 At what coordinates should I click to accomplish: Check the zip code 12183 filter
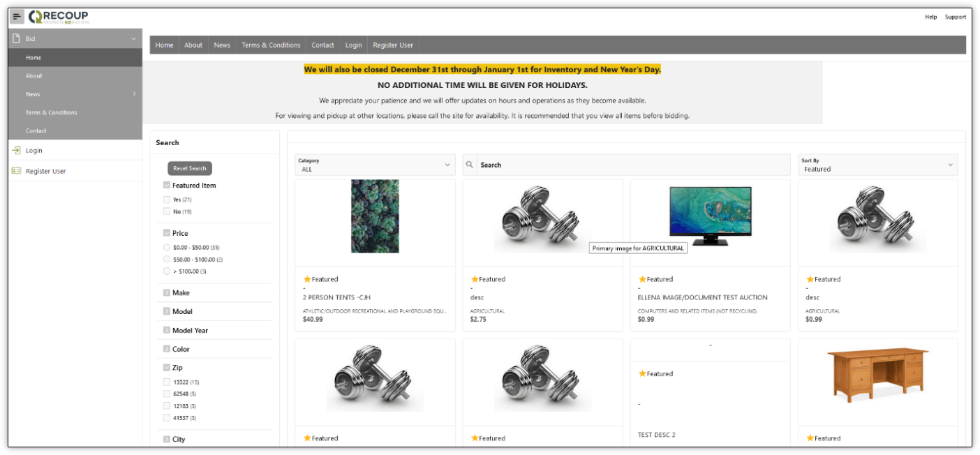(167, 406)
